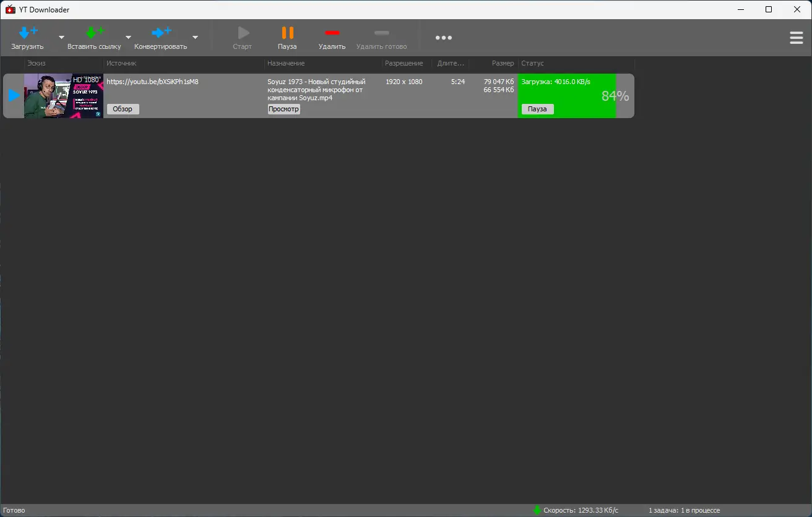The width and height of the screenshot is (812, 517).
Task: Click the 66 554 Кб downloaded size value
Action: 499,90
